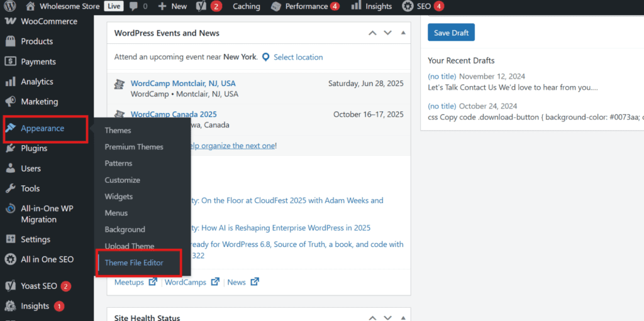Click the Wholesome Store site name
This screenshot has width=644, height=321.
pyautogui.click(x=69, y=6)
